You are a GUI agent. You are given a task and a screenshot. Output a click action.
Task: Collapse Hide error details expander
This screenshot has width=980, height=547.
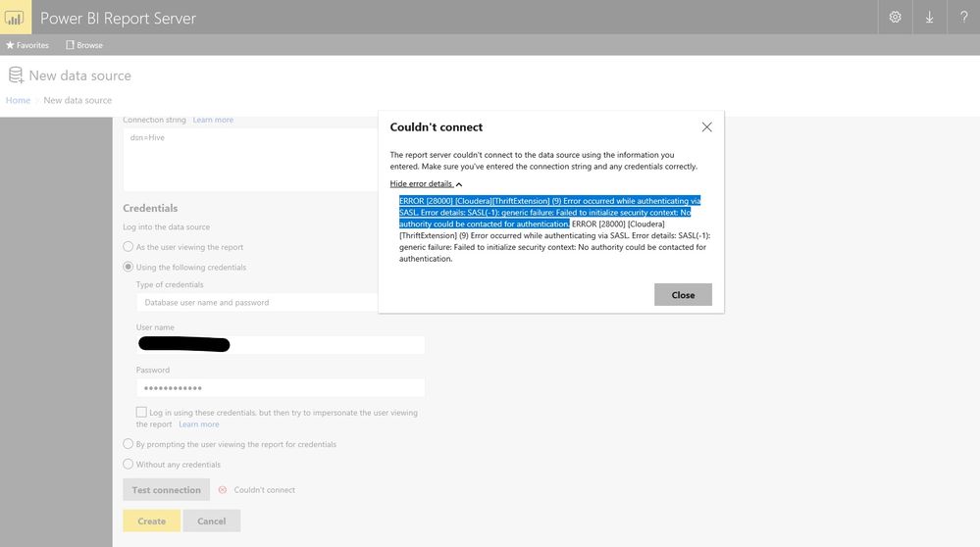[426, 183]
